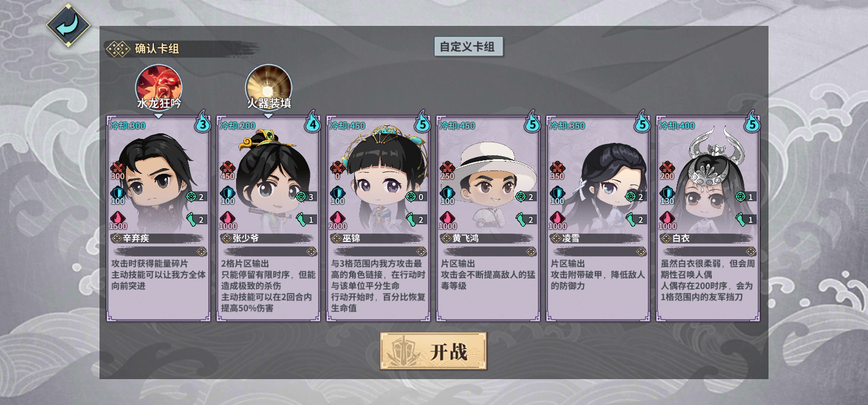Screen dimensions: 868x405
Task: Start battle with 开战 button
Action: [433, 351]
